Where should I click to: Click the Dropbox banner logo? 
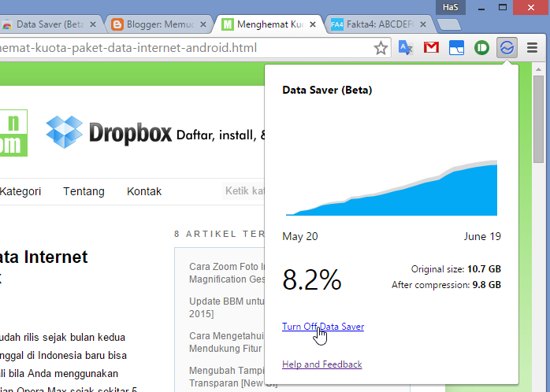point(109,132)
